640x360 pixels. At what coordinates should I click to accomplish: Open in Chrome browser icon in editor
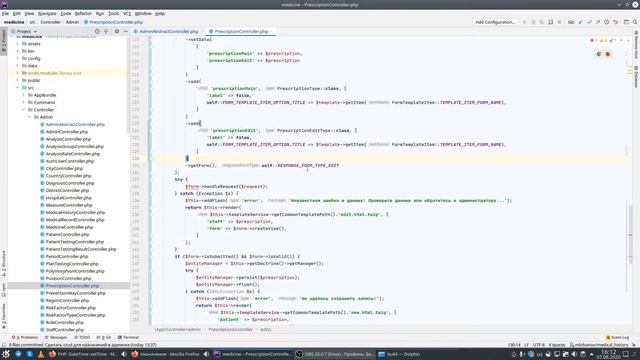[599, 54]
